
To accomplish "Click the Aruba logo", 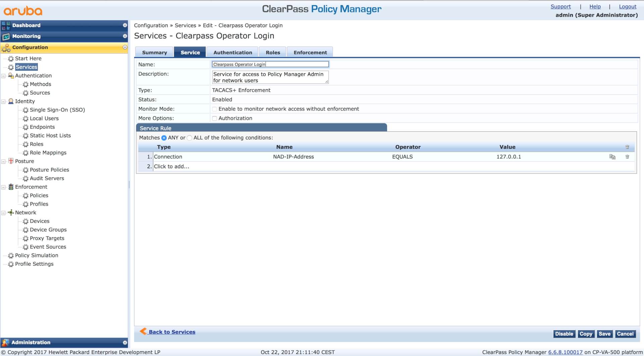I will (x=23, y=11).
